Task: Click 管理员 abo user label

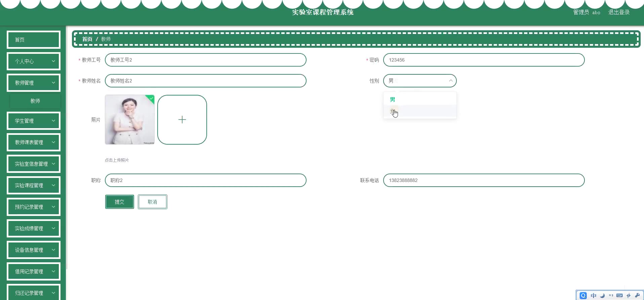Action: pyautogui.click(x=587, y=12)
